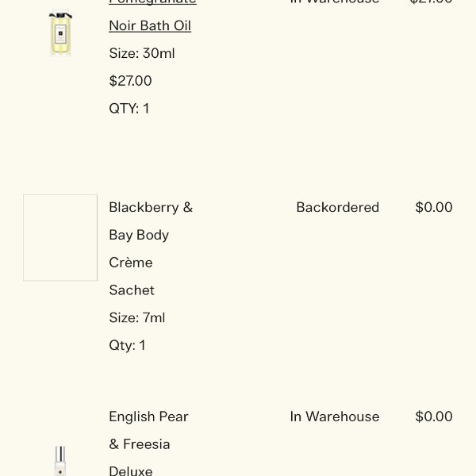Click Qty: 1 for the crème sachet

tap(127, 345)
